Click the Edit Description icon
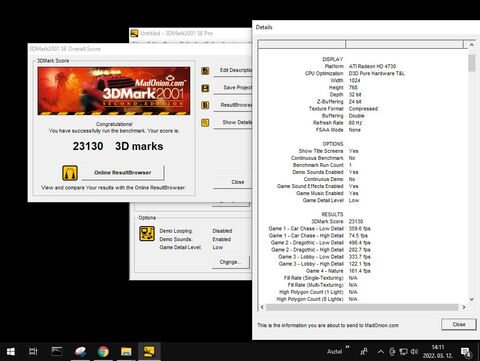 205,71
